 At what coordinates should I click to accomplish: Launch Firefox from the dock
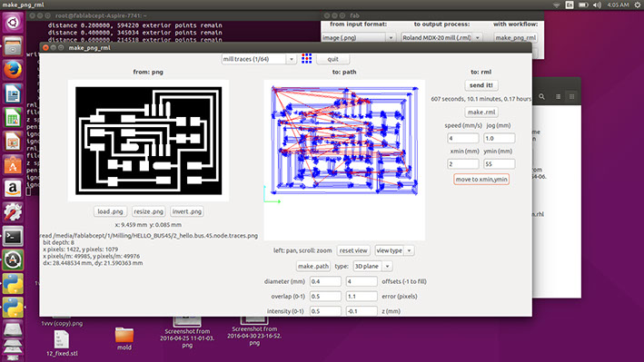pos(13,70)
